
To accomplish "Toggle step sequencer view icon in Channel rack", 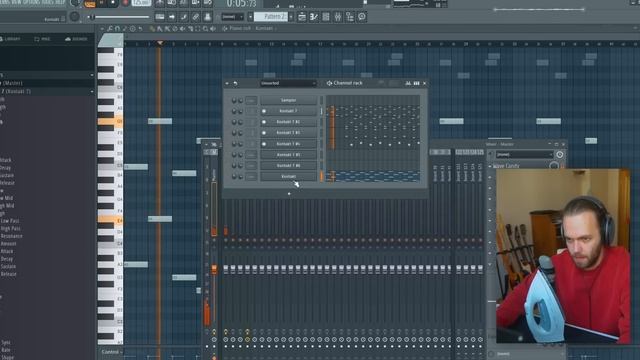I will (x=416, y=83).
